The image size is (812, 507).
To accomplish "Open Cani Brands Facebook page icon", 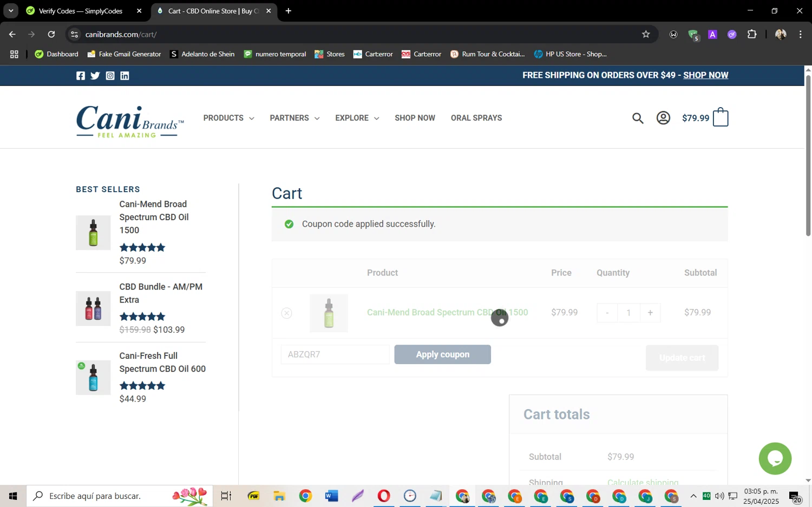I will click(x=81, y=76).
